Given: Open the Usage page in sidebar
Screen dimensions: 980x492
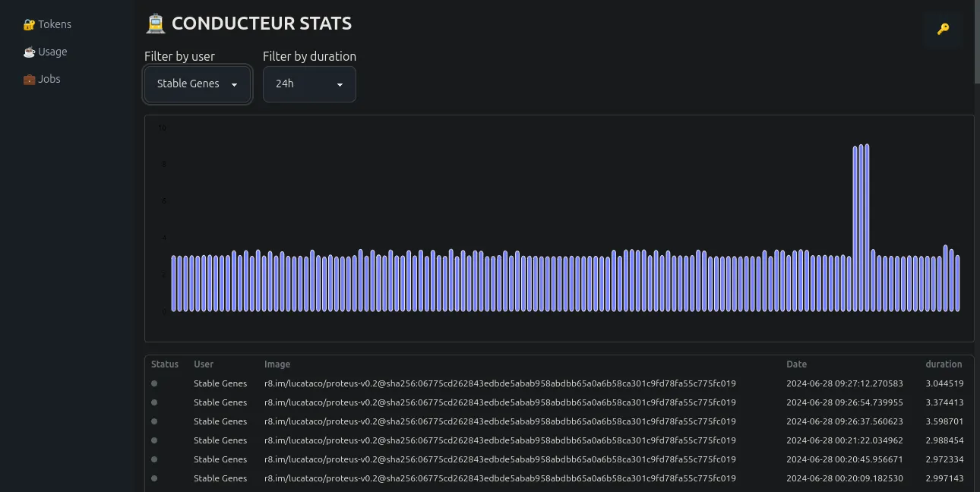Looking at the screenshot, I should (45, 52).
